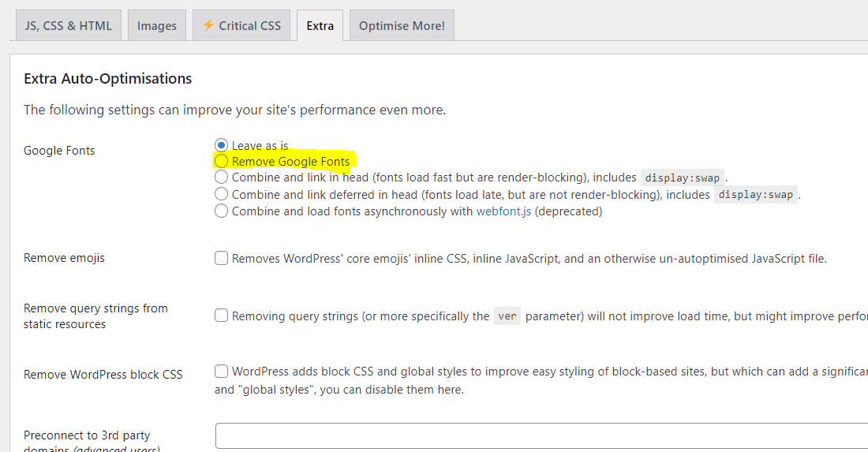Viewport: 868px width, 452px height.
Task: Pick "Combine and link deferred in head" option
Action: 222,194
